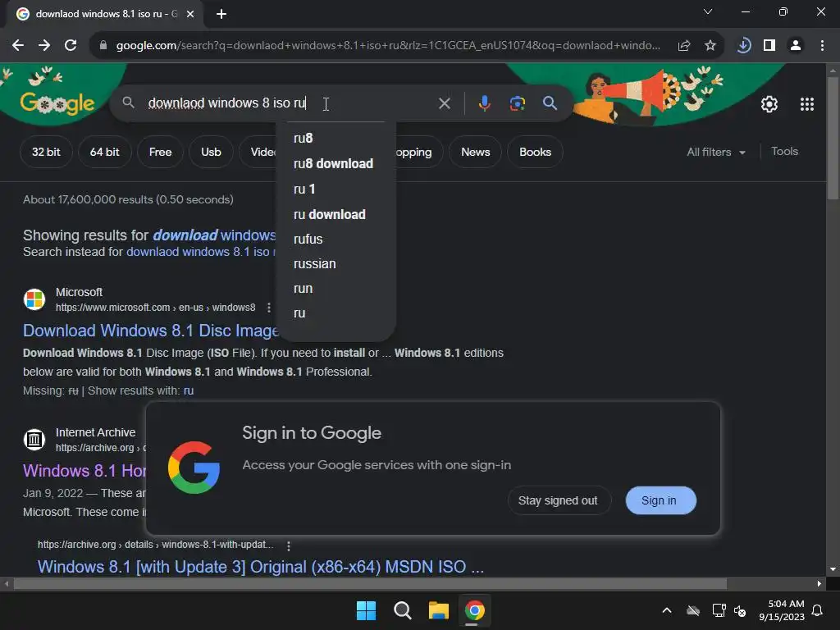Toggle Chrome side panel

tap(769, 46)
